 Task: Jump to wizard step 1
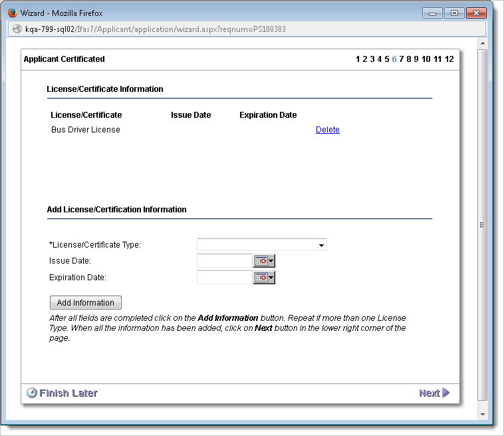click(x=358, y=59)
